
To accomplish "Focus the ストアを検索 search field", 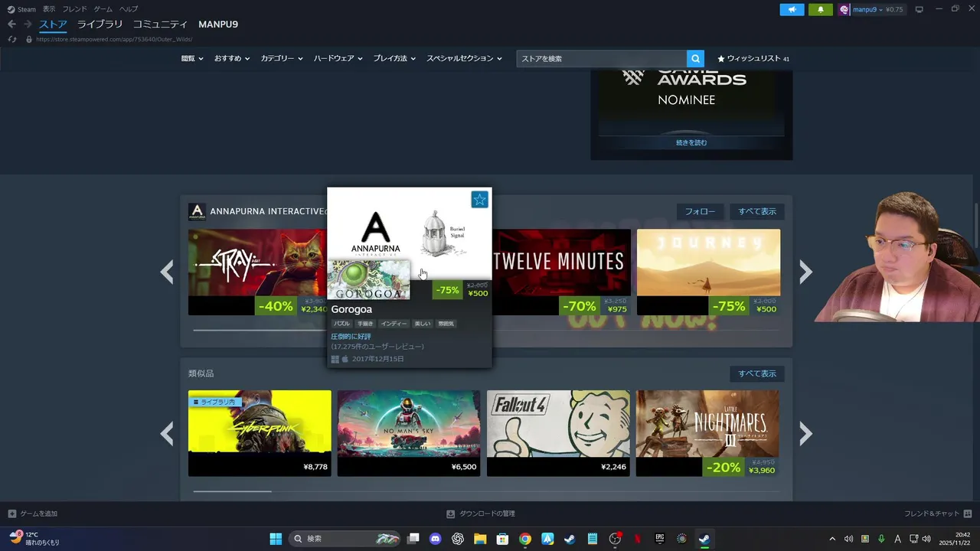I will [x=602, y=58].
